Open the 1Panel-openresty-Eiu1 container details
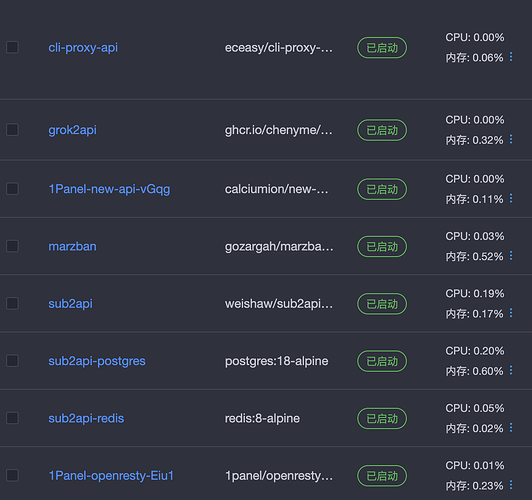The image size is (532, 500). pos(111,476)
